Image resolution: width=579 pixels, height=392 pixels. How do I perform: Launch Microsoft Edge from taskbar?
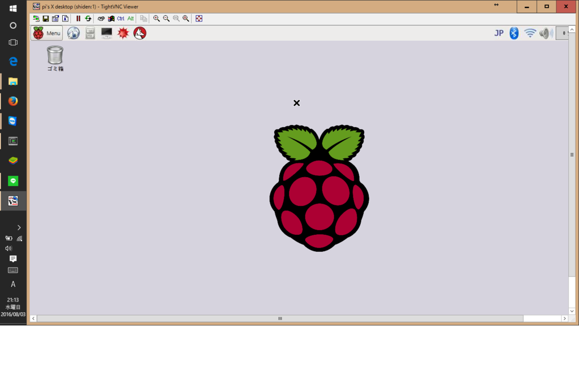(13, 61)
